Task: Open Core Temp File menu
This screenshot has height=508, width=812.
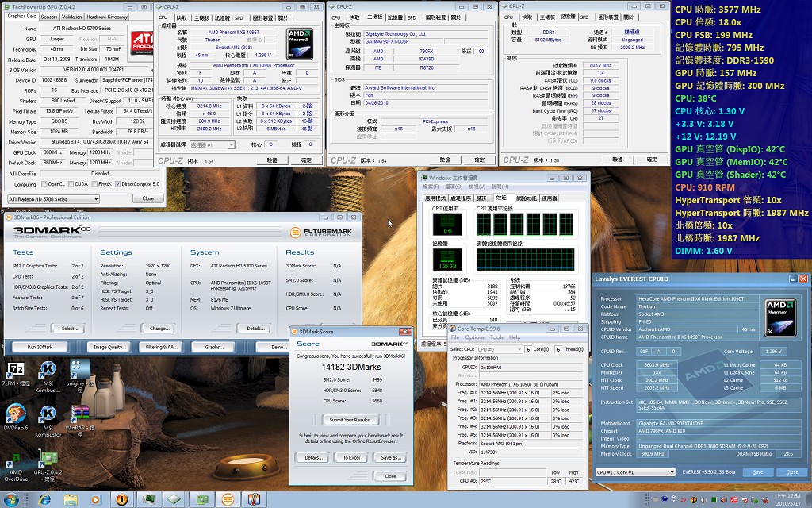Action: pos(455,337)
